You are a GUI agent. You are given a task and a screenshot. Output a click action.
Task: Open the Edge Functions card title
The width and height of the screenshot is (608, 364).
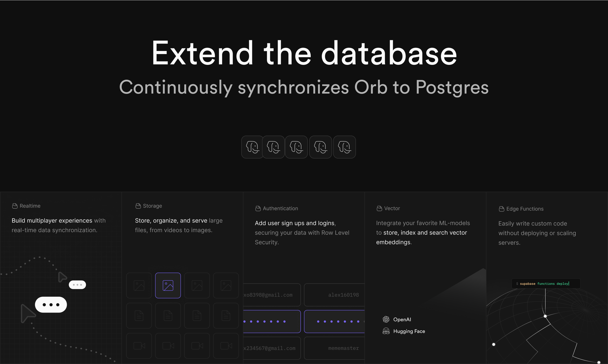525,209
